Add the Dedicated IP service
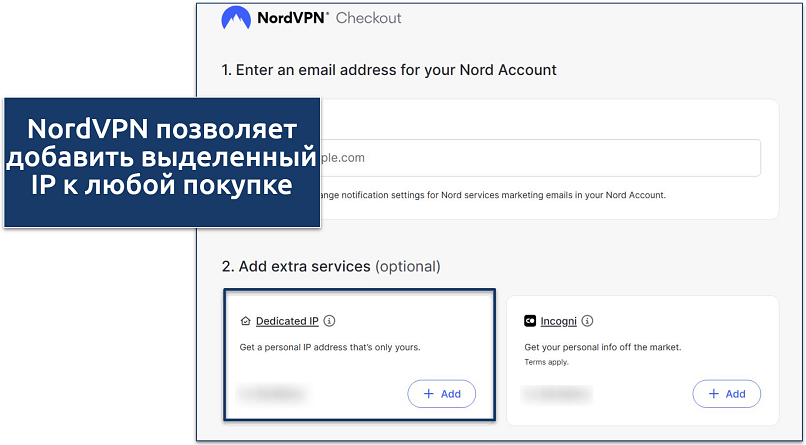This screenshot has height=445, width=806. (x=441, y=394)
